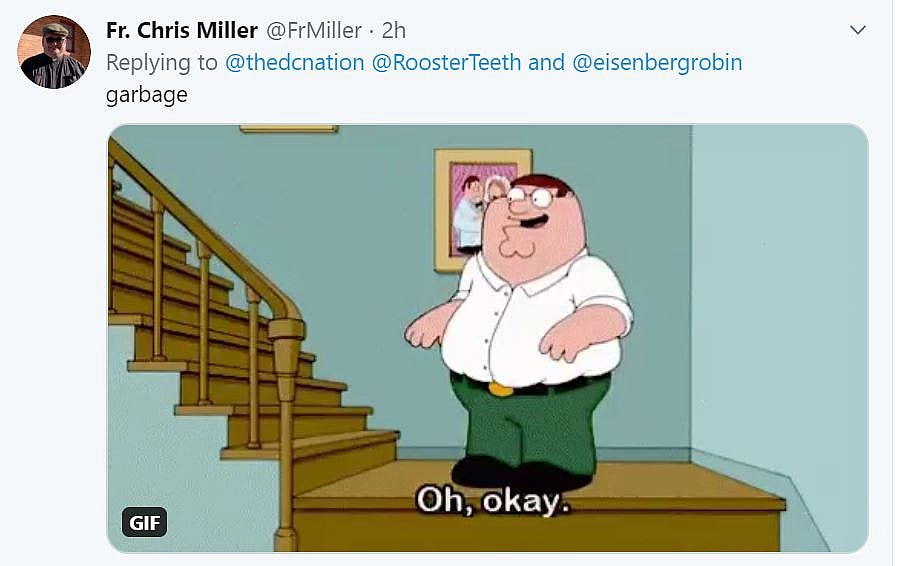This screenshot has width=905, height=566.
Task: Visit the @thedcnation mention
Action: 294,62
